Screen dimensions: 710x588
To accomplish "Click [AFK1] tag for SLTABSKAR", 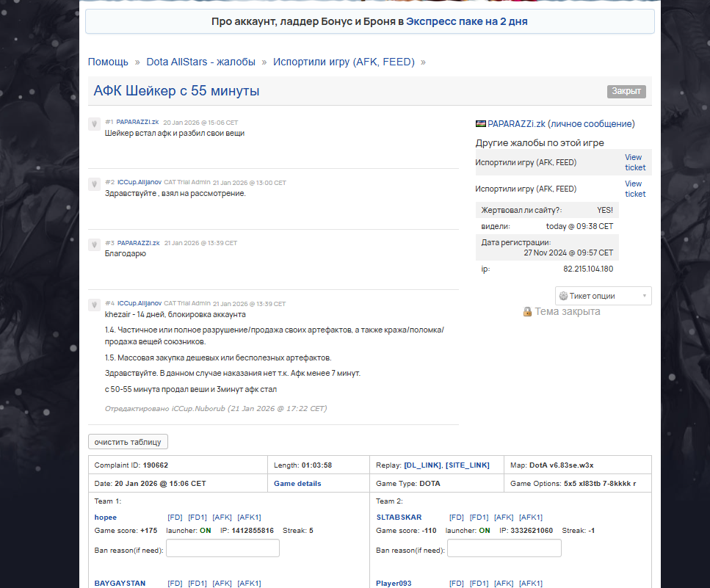I will point(531,518).
